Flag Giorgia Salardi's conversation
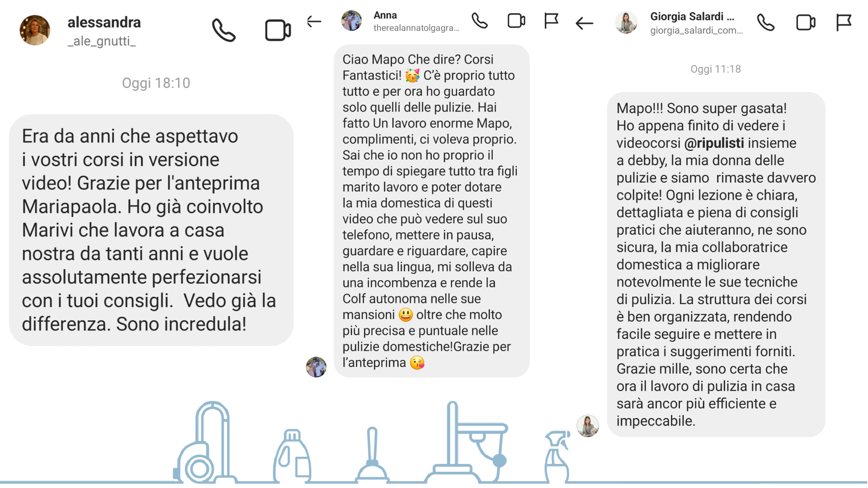868x488 pixels. (x=844, y=22)
